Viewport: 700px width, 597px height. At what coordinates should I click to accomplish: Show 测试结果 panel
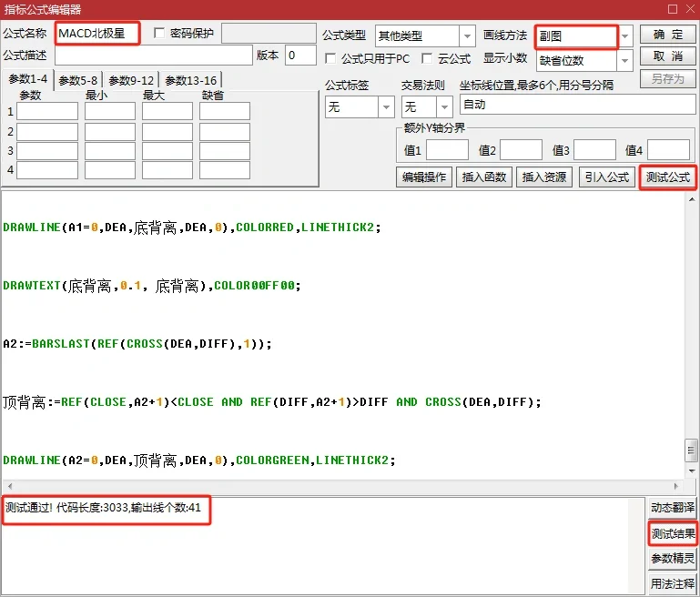point(673,533)
